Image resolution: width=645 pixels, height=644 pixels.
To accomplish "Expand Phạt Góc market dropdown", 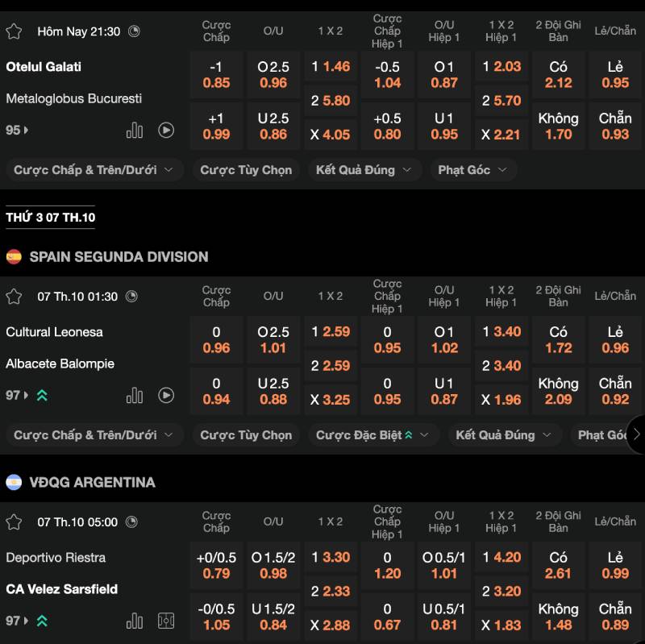I will click(x=472, y=170).
